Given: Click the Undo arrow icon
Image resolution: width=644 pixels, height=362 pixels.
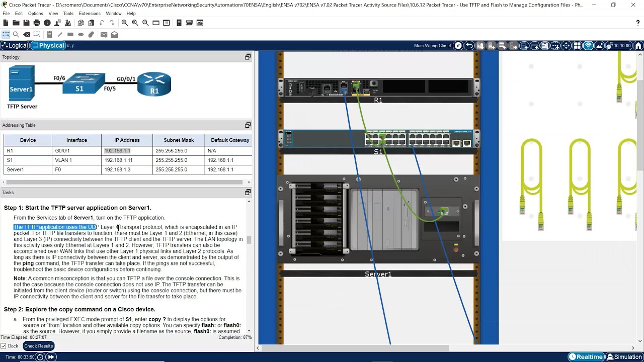Looking at the screenshot, I should pos(102,23).
